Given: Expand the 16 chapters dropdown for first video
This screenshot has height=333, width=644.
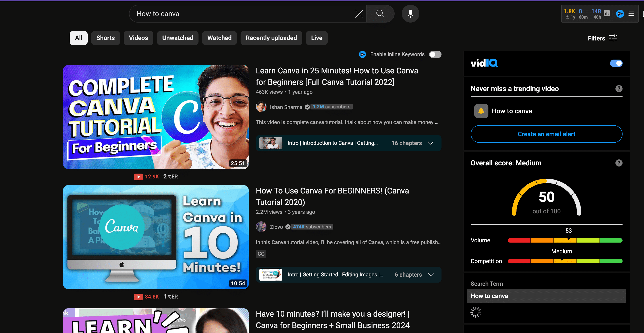Looking at the screenshot, I should pos(431,143).
